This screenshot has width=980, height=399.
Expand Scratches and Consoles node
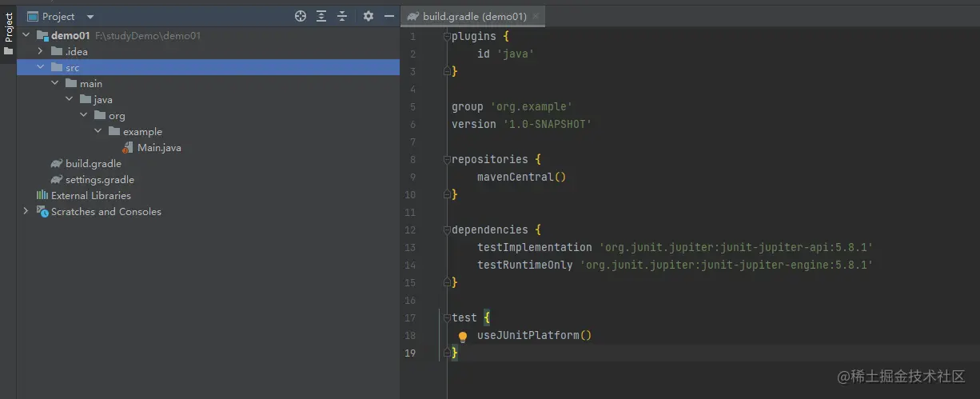[26, 211]
